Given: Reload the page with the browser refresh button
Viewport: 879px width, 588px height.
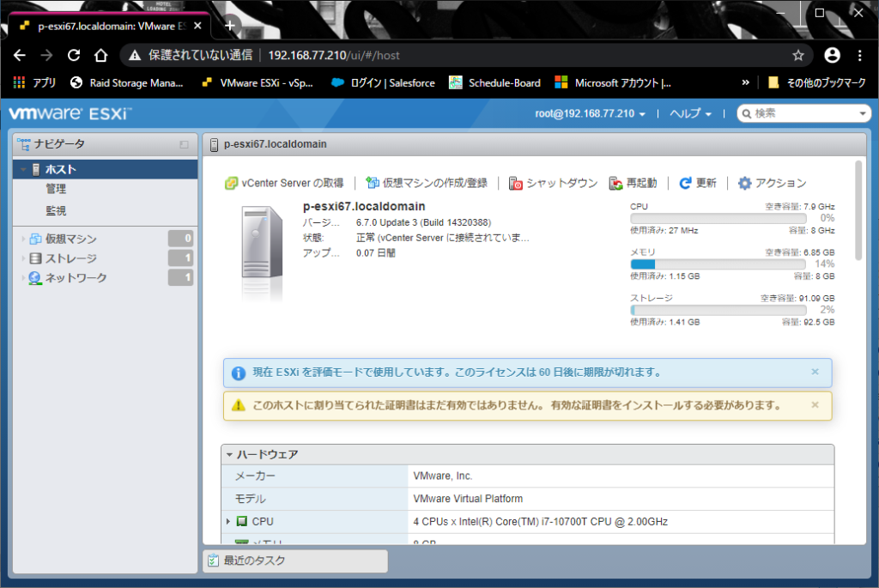Looking at the screenshot, I should (74, 55).
